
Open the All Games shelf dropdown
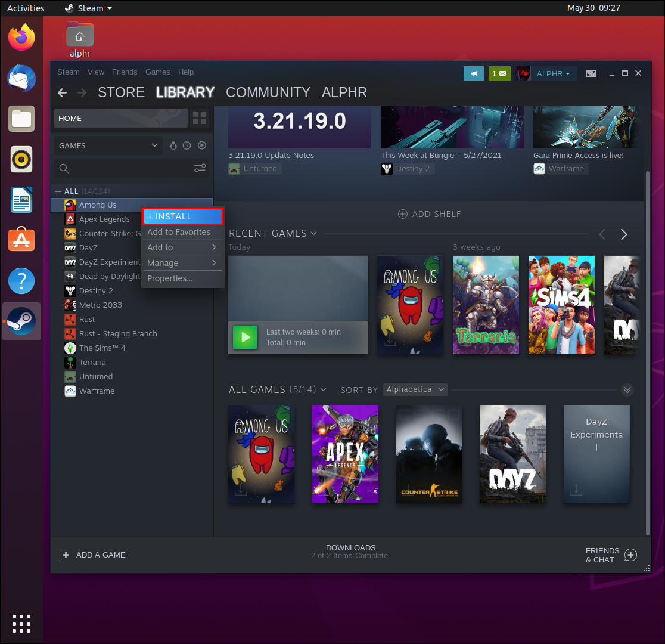click(x=323, y=390)
